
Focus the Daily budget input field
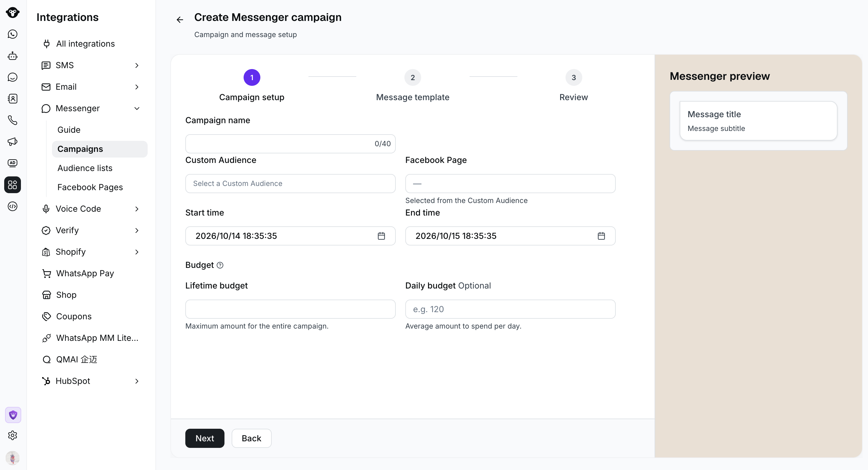point(510,309)
